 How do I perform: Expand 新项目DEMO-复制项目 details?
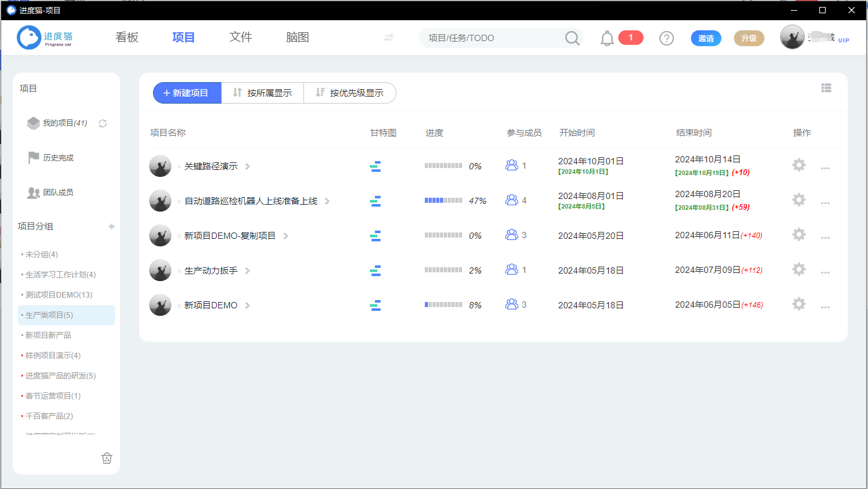pos(285,235)
